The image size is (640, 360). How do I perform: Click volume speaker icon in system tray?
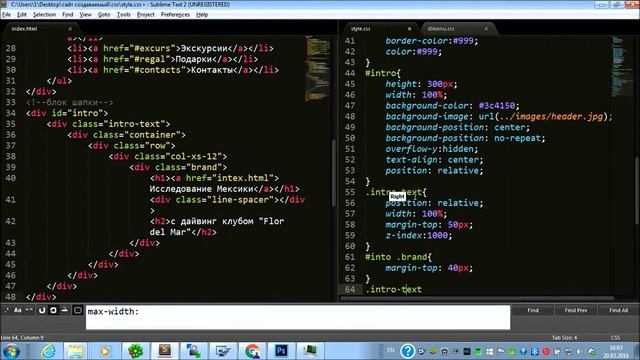580,351
